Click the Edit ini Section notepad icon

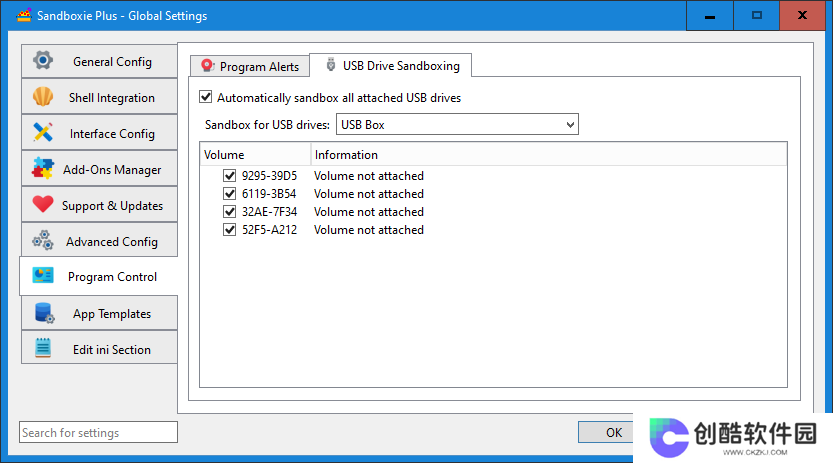pos(43,348)
